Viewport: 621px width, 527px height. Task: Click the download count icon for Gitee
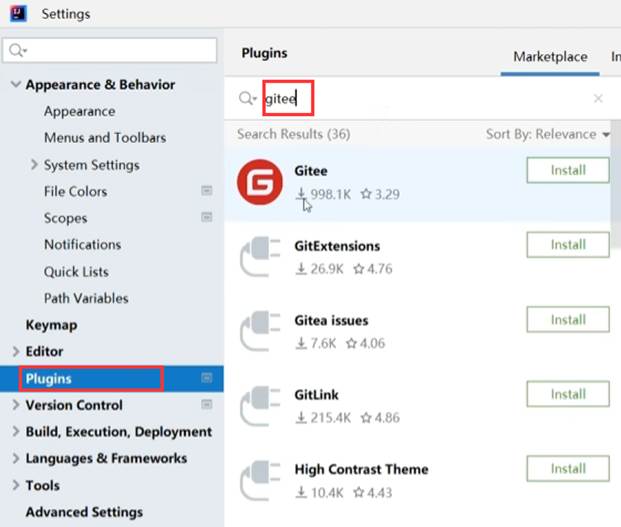click(301, 194)
